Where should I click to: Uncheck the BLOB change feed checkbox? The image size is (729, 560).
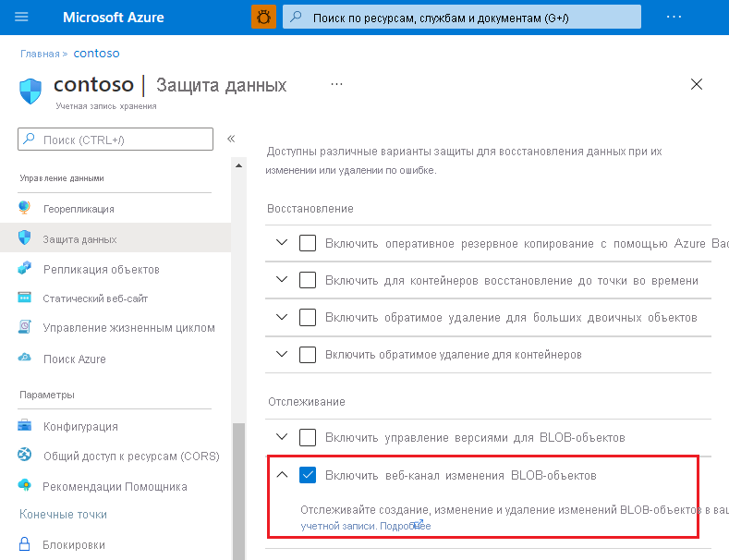(308, 475)
